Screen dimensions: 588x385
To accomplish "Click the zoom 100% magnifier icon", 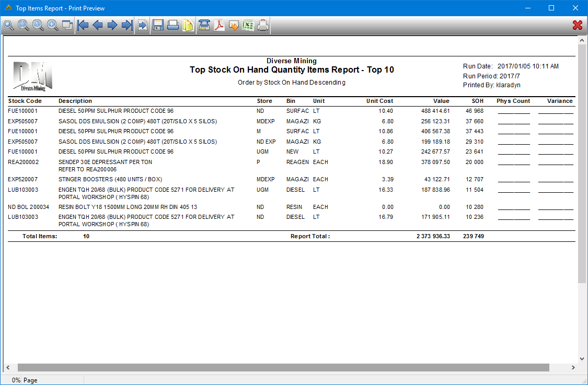I will tap(38, 26).
